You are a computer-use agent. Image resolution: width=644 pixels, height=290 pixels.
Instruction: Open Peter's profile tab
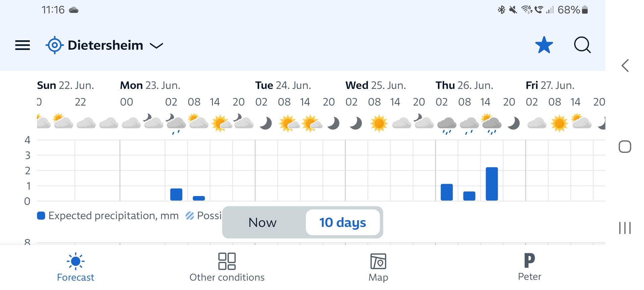530,267
